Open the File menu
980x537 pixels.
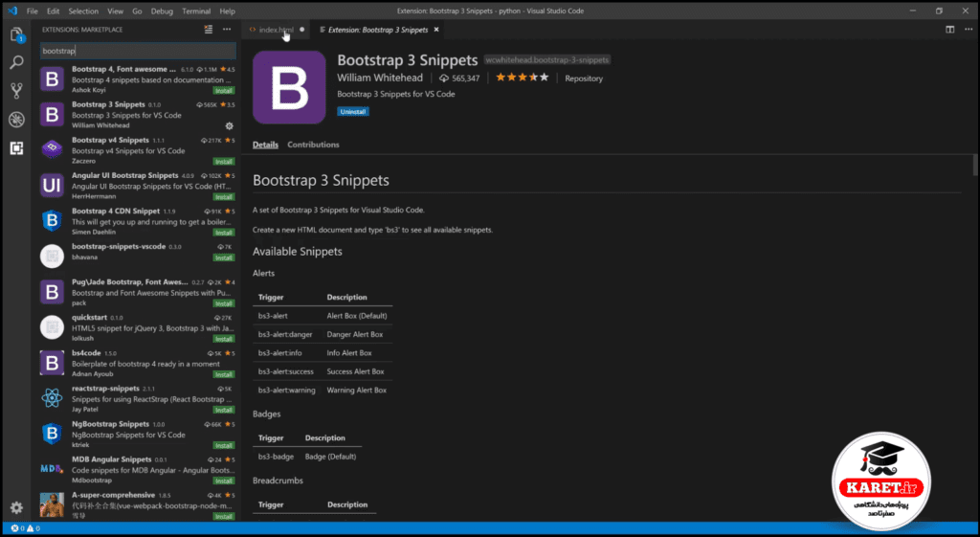tap(33, 11)
